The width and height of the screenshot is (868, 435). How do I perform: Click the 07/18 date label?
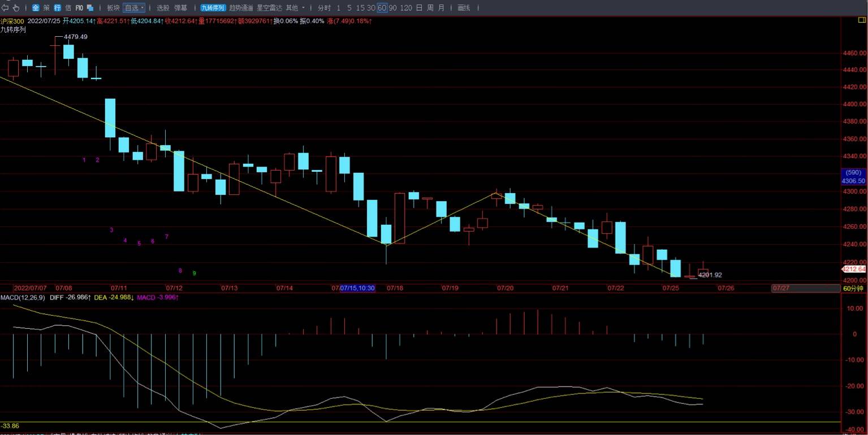(x=395, y=288)
